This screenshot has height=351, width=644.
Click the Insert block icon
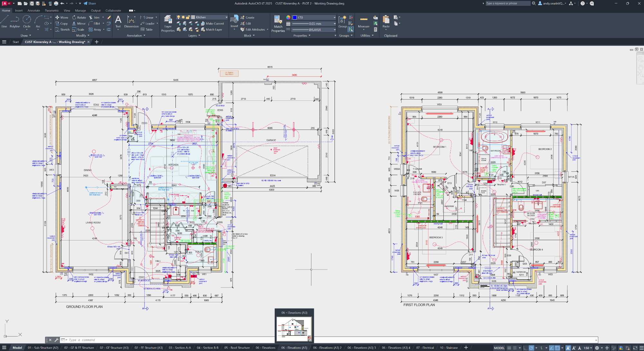(x=234, y=20)
